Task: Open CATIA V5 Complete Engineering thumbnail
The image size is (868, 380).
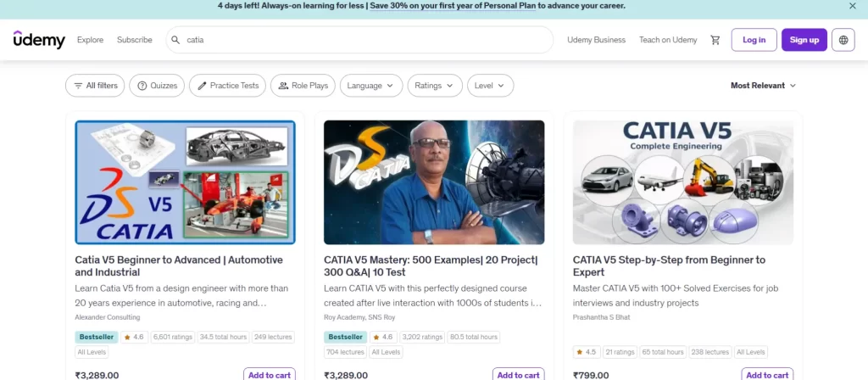Action: pyautogui.click(x=683, y=182)
